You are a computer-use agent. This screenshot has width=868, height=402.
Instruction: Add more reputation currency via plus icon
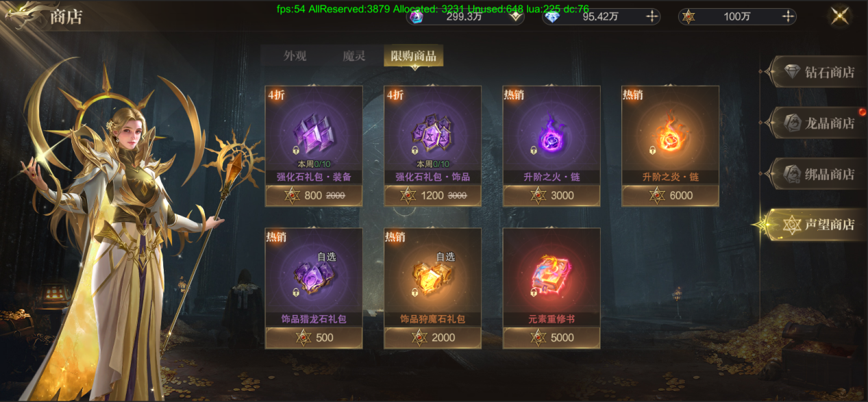pos(788,16)
